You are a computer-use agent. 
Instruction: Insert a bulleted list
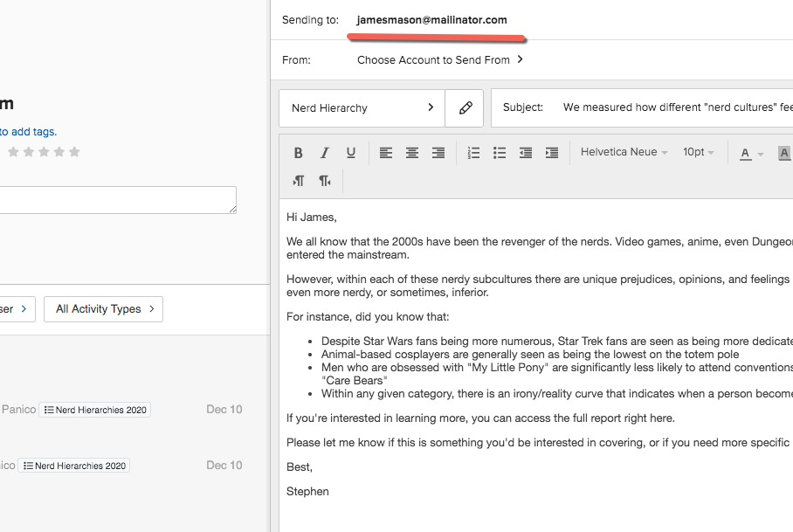(500, 153)
